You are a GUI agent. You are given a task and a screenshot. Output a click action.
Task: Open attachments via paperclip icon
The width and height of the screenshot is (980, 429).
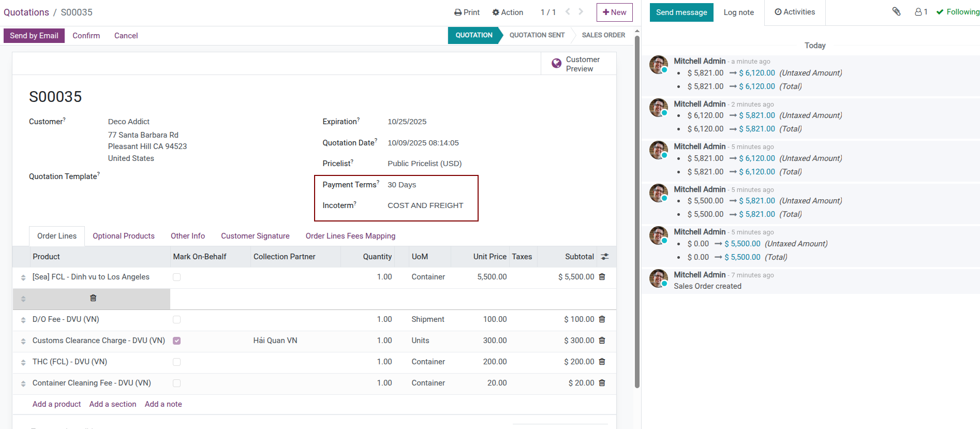coord(896,12)
